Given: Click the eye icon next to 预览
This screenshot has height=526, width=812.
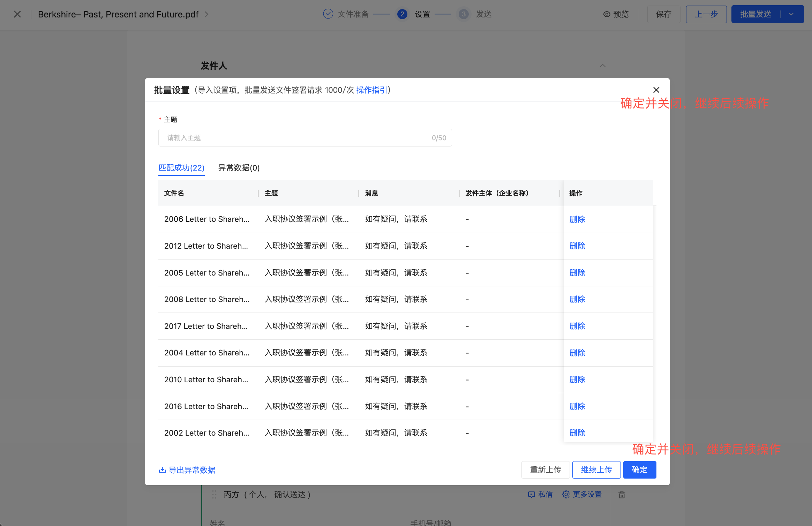Looking at the screenshot, I should [x=607, y=14].
